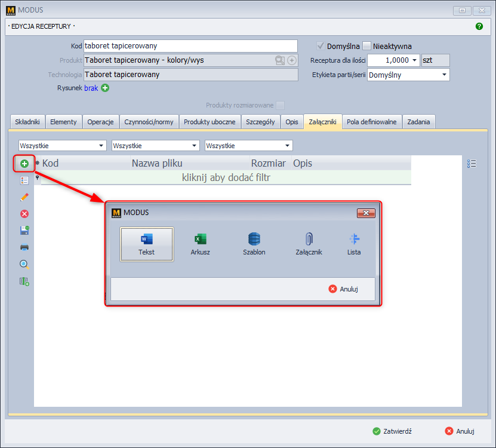Image resolution: width=496 pixels, height=448 pixels.
Task: Switch to the Składniki tab
Action: (27, 122)
